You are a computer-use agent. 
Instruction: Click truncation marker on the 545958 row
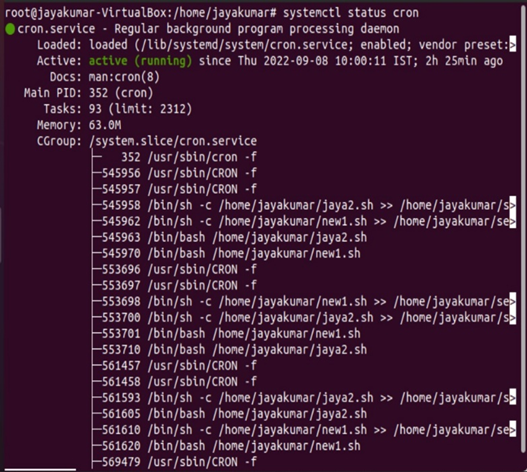[513, 205]
